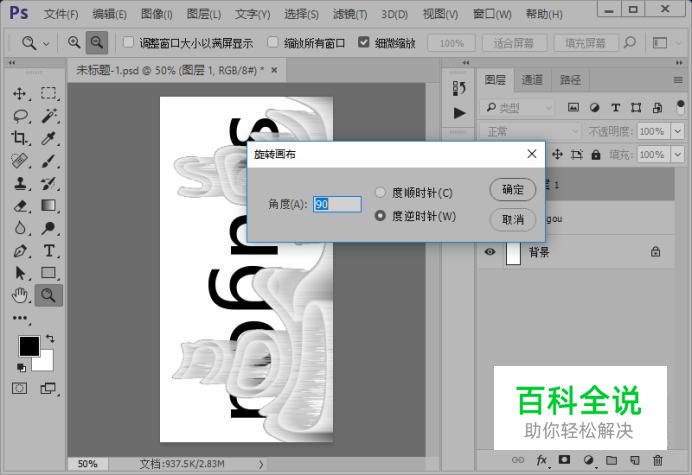Open the Layers panel menu
The image size is (692, 475).
pos(678,80)
